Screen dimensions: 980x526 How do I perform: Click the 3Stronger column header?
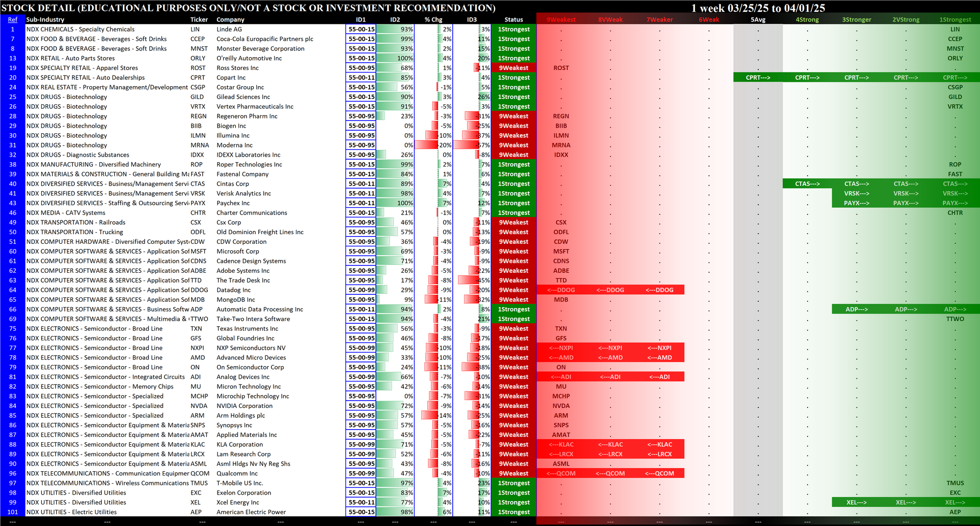point(857,20)
